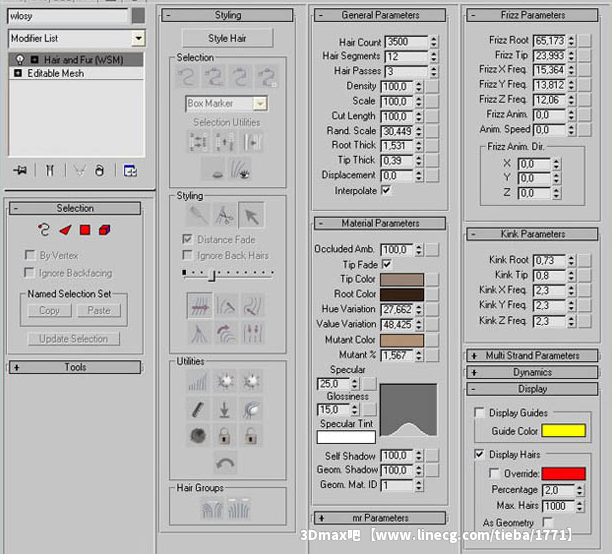Click the Hair Brush styling icon
Image resolution: width=612 pixels, height=554 pixels.
[198, 215]
